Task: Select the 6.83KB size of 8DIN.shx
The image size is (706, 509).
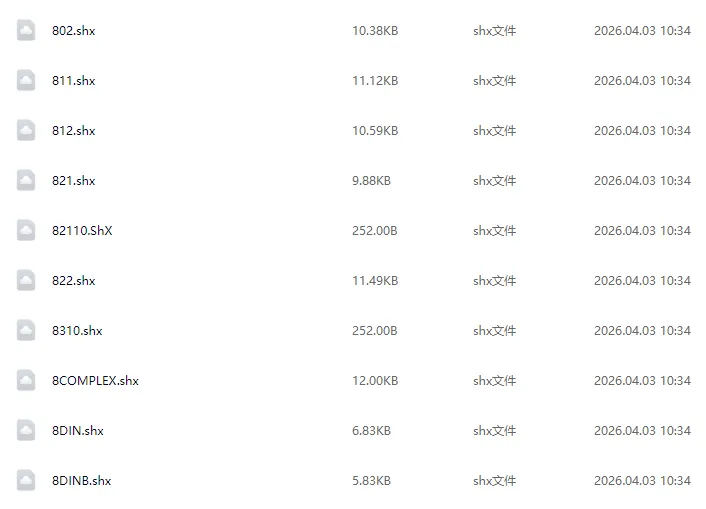Action: 371,431
